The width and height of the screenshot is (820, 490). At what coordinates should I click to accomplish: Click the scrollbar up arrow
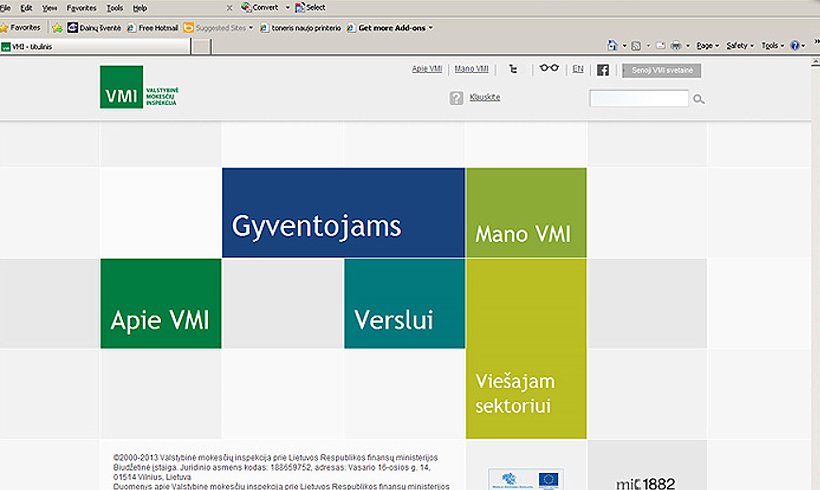815,63
